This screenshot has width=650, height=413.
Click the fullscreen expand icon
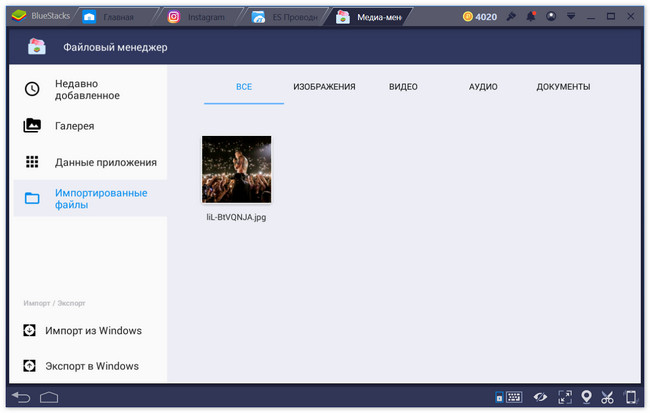pyautogui.click(x=565, y=397)
